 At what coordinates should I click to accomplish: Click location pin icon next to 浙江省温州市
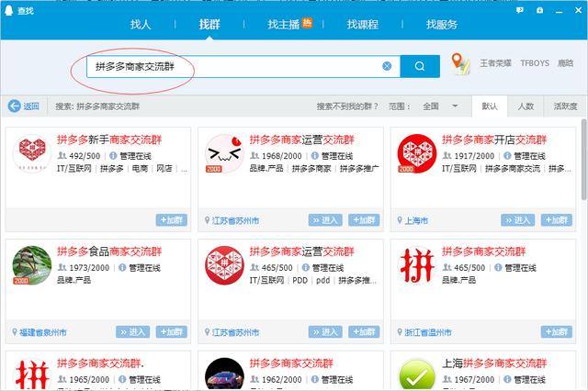[x=400, y=332]
